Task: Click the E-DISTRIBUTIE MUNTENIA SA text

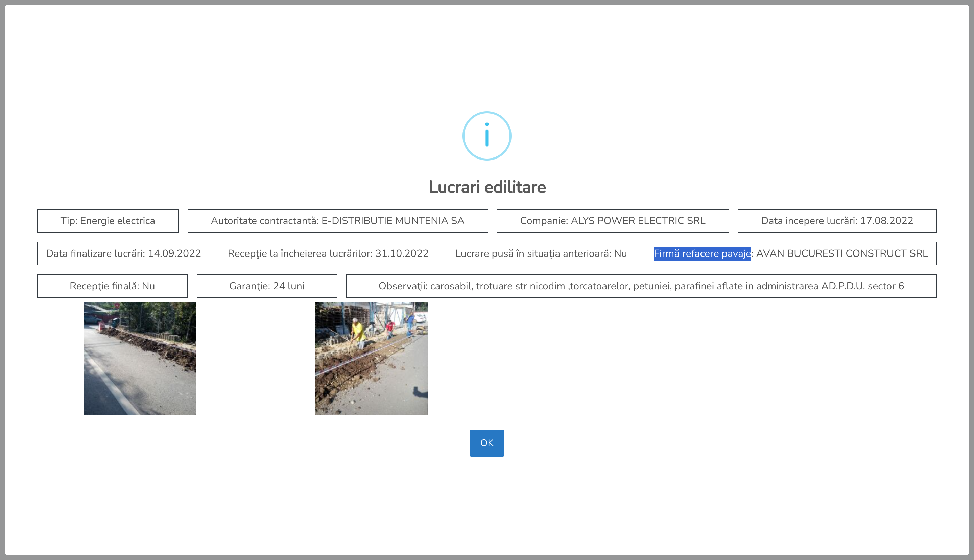Action: pyautogui.click(x=393, y=221)
